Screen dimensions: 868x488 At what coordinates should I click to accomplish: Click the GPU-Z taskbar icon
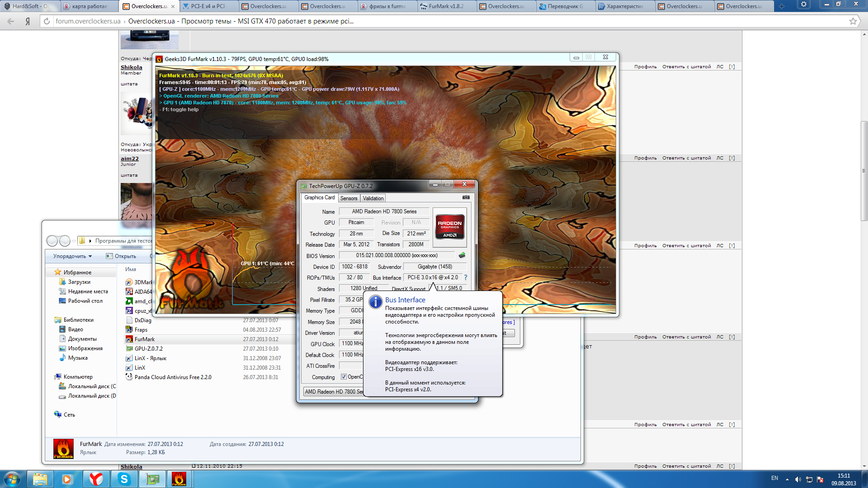[x=152, y=479]
